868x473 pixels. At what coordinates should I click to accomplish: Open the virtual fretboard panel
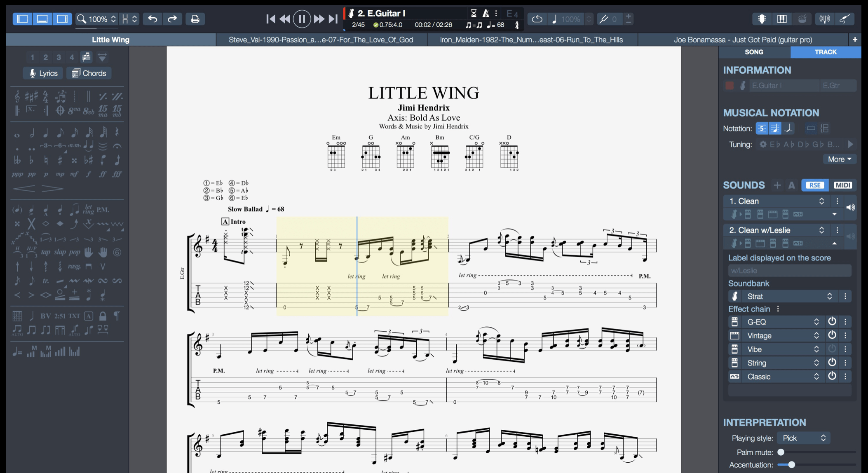click(x=762, y=19)
